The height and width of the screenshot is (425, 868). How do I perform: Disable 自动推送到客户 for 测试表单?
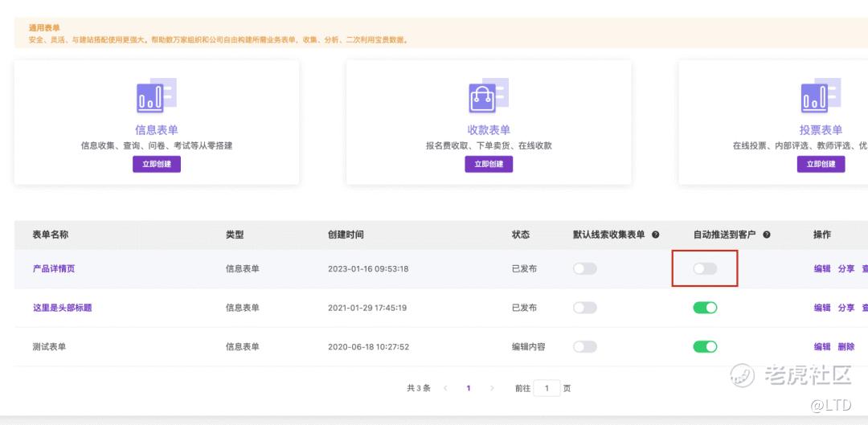pos(705,347)
